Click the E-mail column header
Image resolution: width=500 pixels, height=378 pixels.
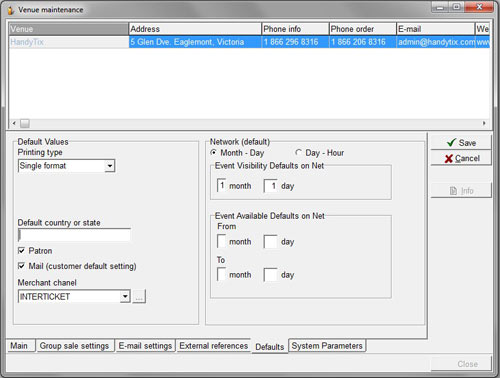[x=436, y=29]
